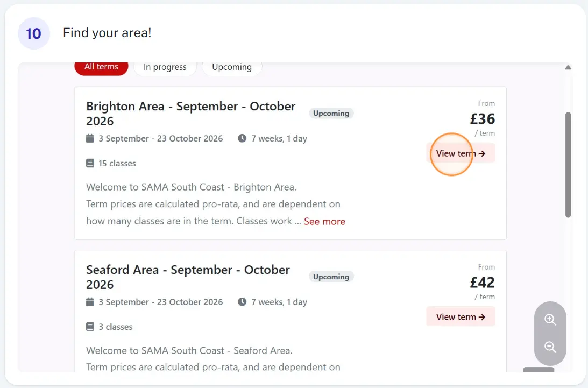Viewport: 588px width, 388px height.
Task: Click the vertical scrollbar thumb
Action: pyautogui.click(x=568, y=165)
